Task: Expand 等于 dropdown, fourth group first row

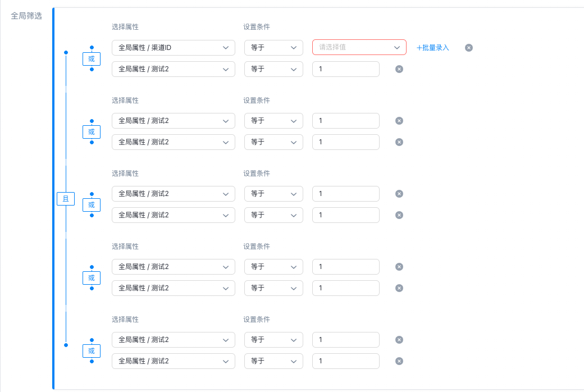Action: click(x=273, y=267)
